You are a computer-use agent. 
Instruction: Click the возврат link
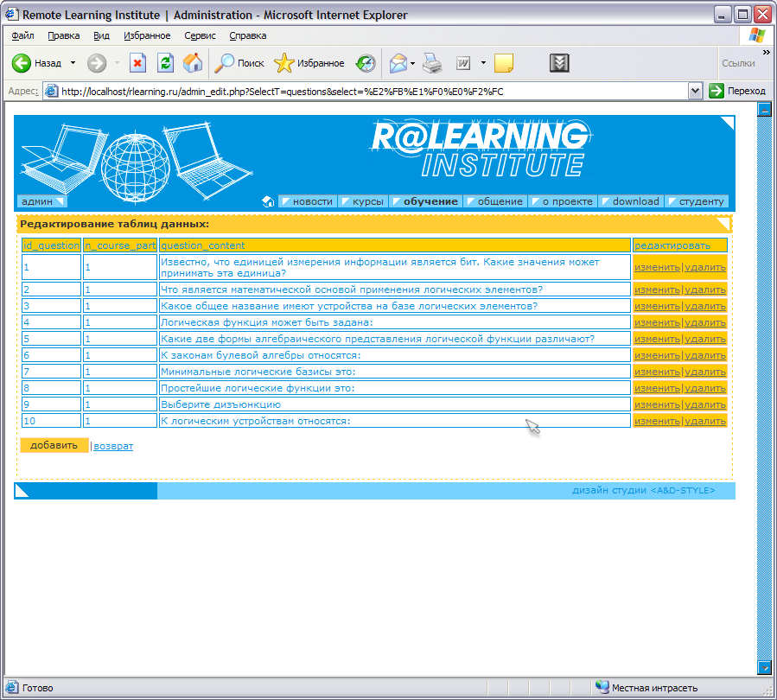pos(113,446)
